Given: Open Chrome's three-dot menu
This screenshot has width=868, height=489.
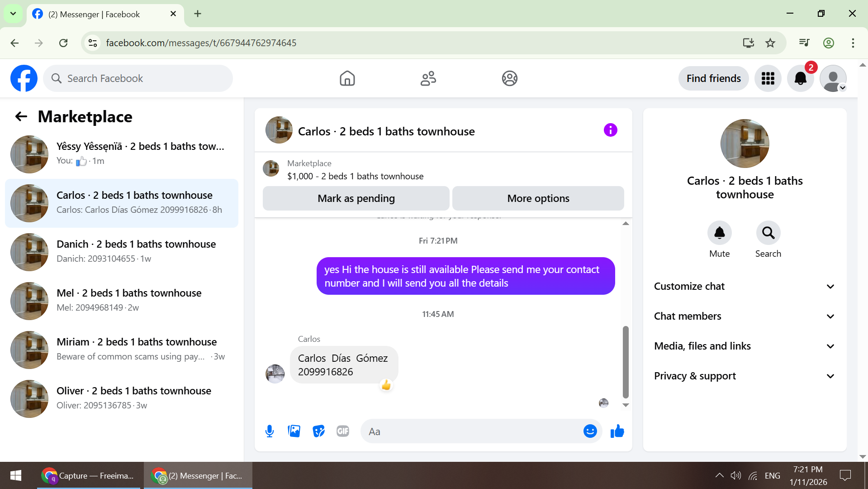Looking at the screenshot, I should (853, 43).
